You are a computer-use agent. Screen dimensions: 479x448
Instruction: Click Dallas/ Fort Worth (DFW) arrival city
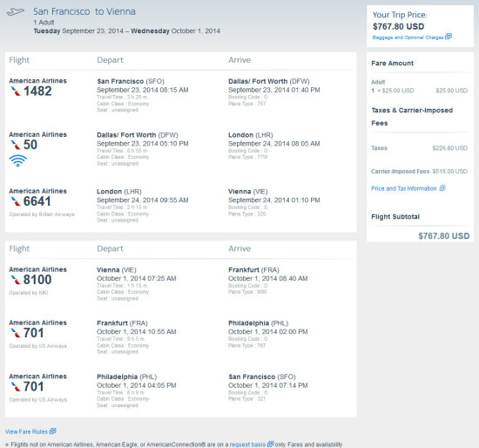point(269,81)
